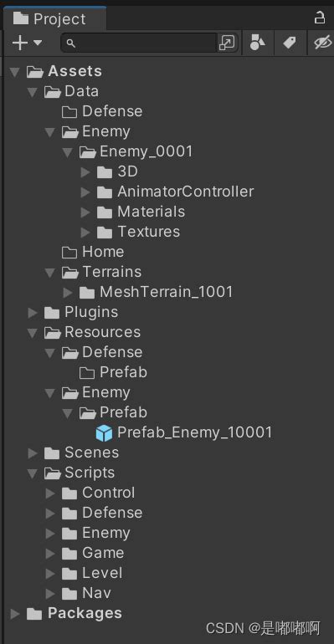Select the Home folder under Data
The image size is (334, 644).
(x=93, y=252)
